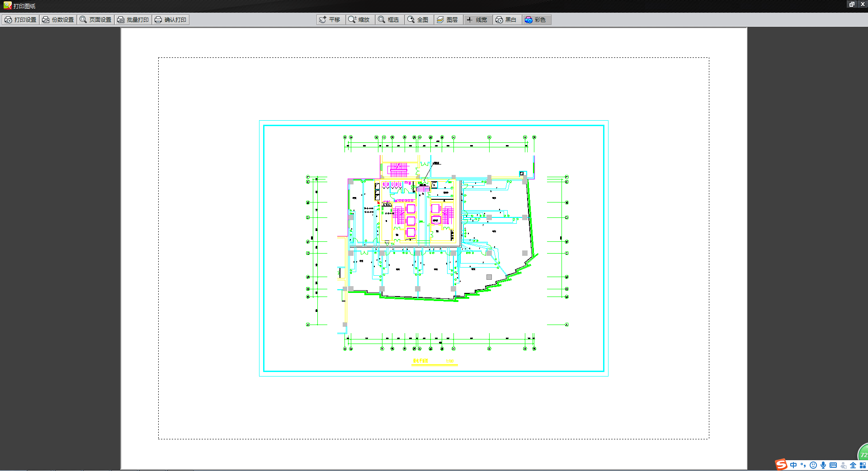Viewport: 868px width, 471px height.
Task: Select the 框选 window-zoom tool
Action: pyautogui.click(x=389, y=20)
